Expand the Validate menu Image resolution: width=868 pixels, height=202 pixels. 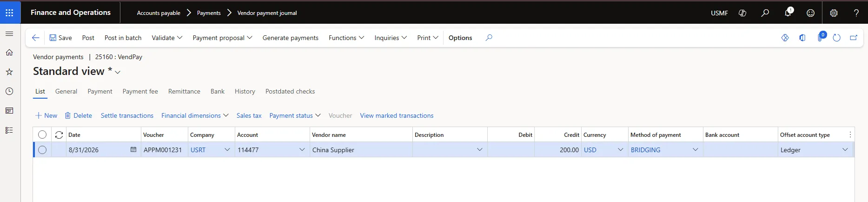pos(167,38)
